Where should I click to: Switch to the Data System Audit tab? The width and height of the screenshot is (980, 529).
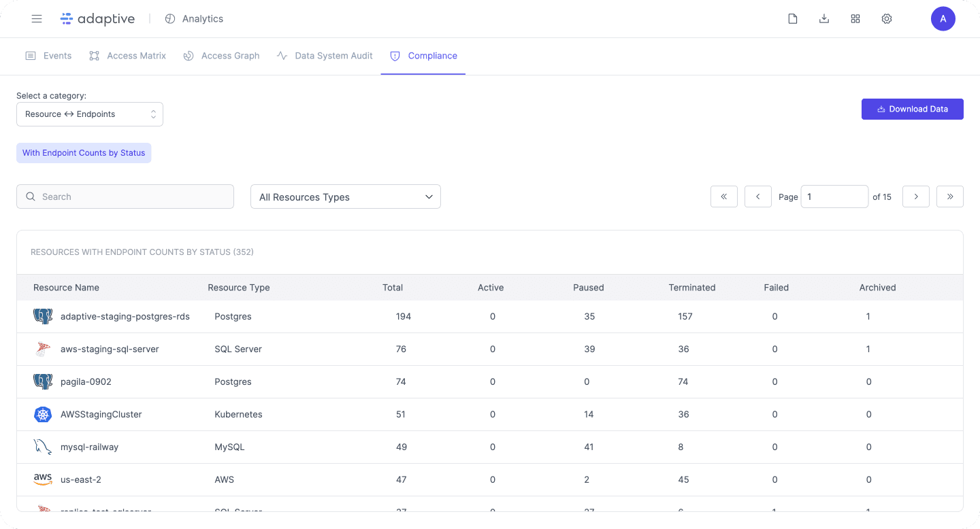[x=325, y=56]
